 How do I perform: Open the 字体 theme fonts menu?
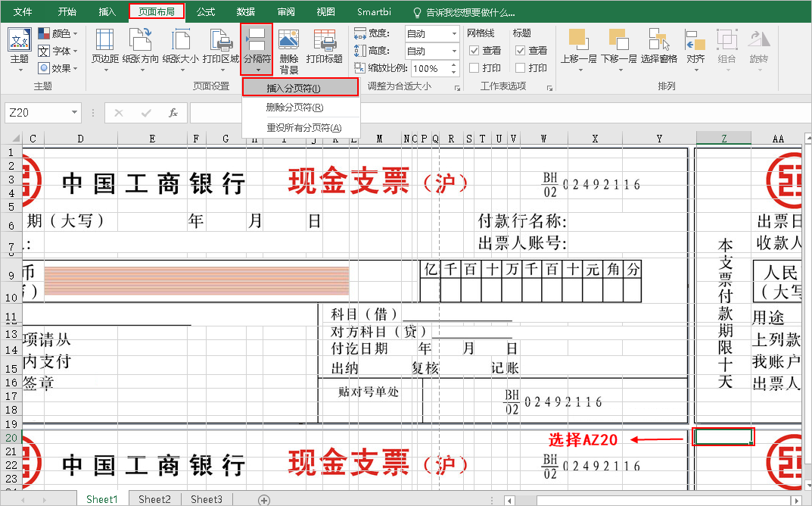tap(58, 51)
